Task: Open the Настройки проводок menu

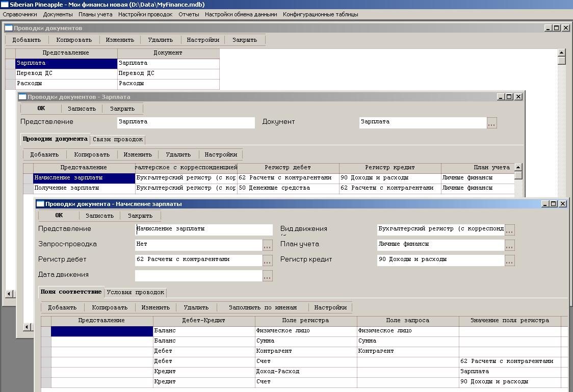Action: [145, 15]
